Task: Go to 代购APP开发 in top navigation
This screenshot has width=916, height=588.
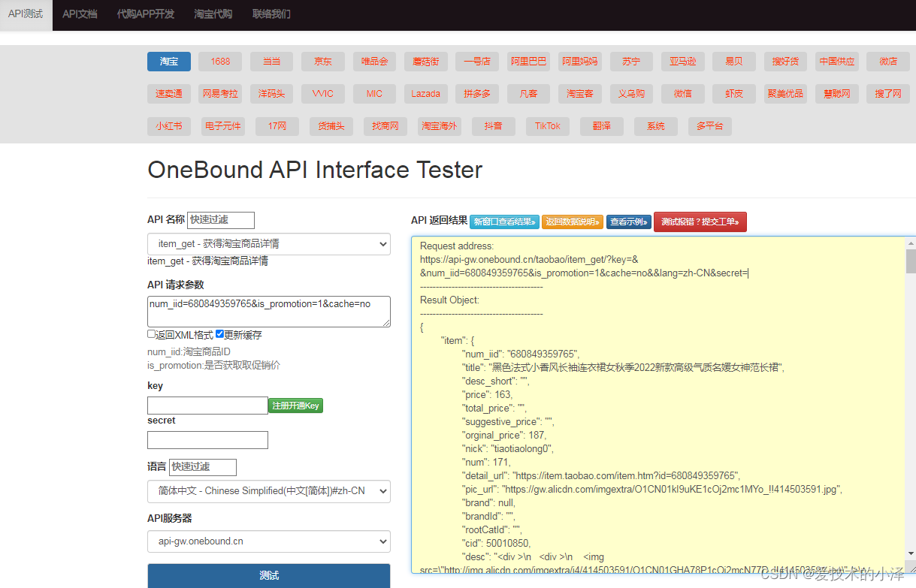Action: coord(146,14)
